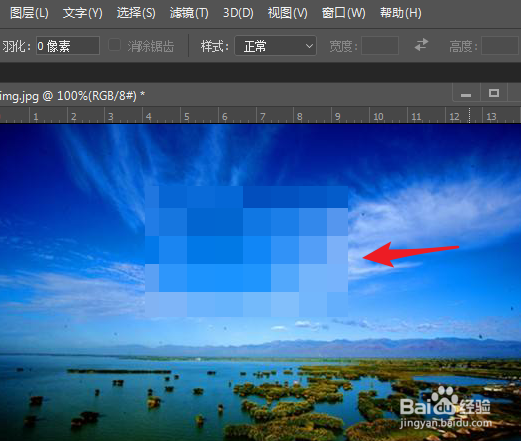Viewport: 521px width, 441px height.
Task: Open the 3D(D) menu
Action: click(x=238, y=13)
